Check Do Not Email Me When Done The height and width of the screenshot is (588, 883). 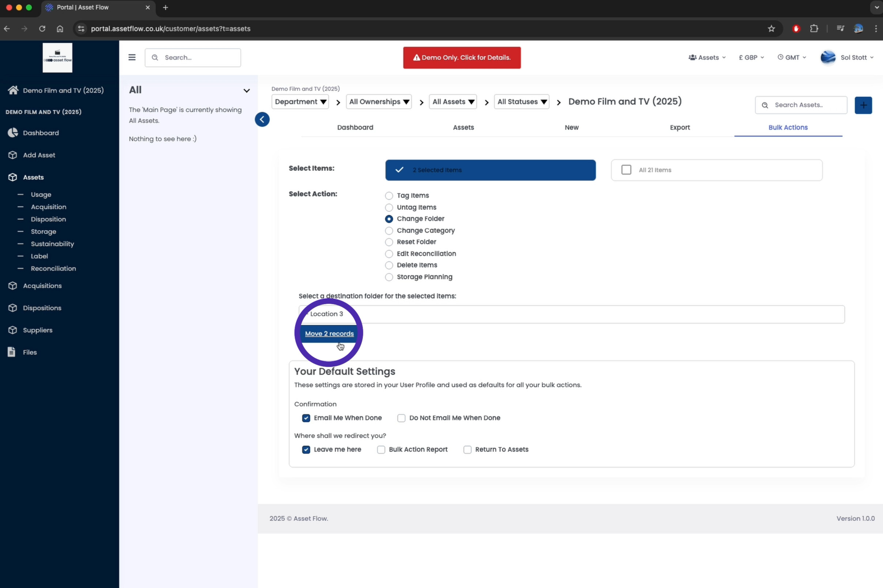(x=401, y=418)
